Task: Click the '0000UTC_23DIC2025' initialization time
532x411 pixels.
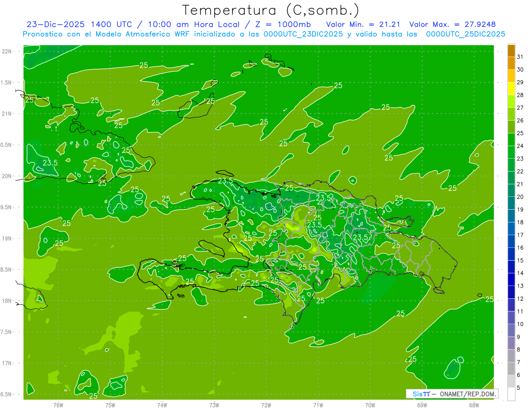Action: 303,34
